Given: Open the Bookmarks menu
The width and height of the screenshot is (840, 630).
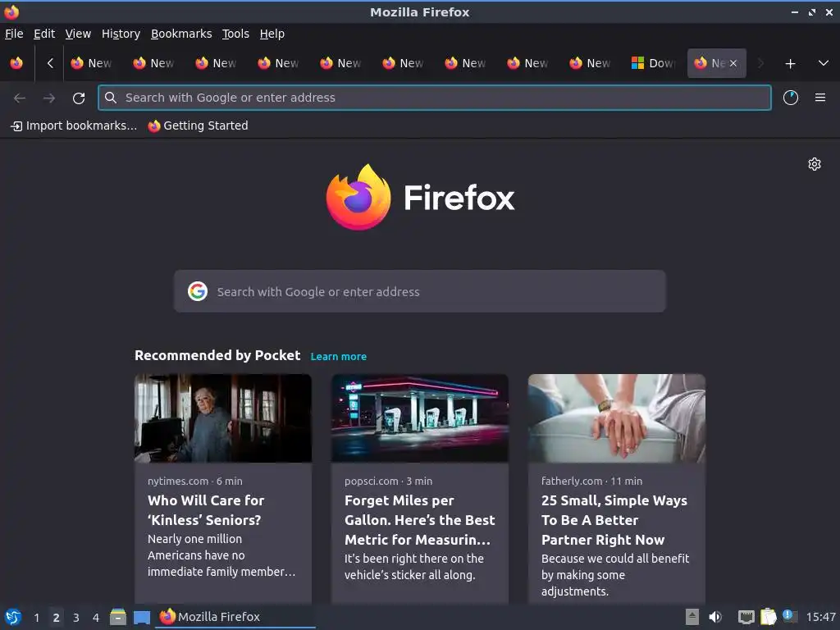Looking at the screenshot, I should pos(181,34).
